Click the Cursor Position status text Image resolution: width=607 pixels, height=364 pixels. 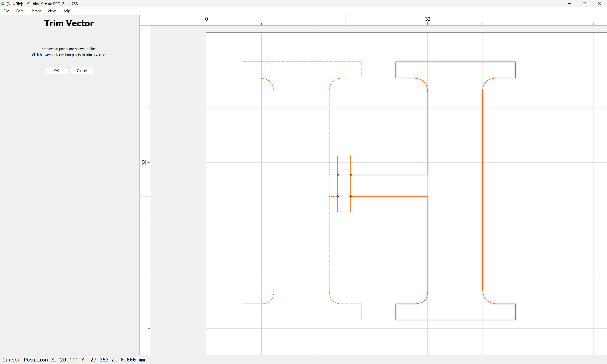74,360
